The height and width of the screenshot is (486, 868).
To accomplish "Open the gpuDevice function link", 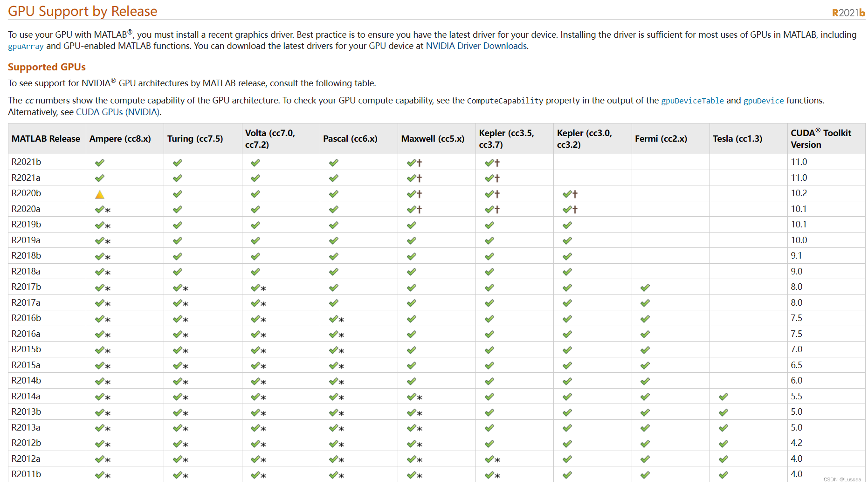I will tap(764, 101).
